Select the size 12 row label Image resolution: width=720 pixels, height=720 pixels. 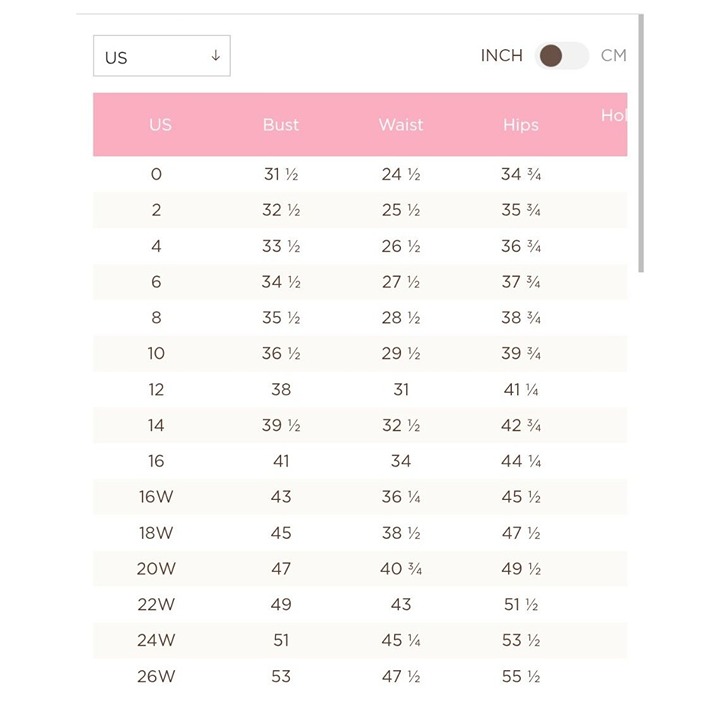(156, 389)
